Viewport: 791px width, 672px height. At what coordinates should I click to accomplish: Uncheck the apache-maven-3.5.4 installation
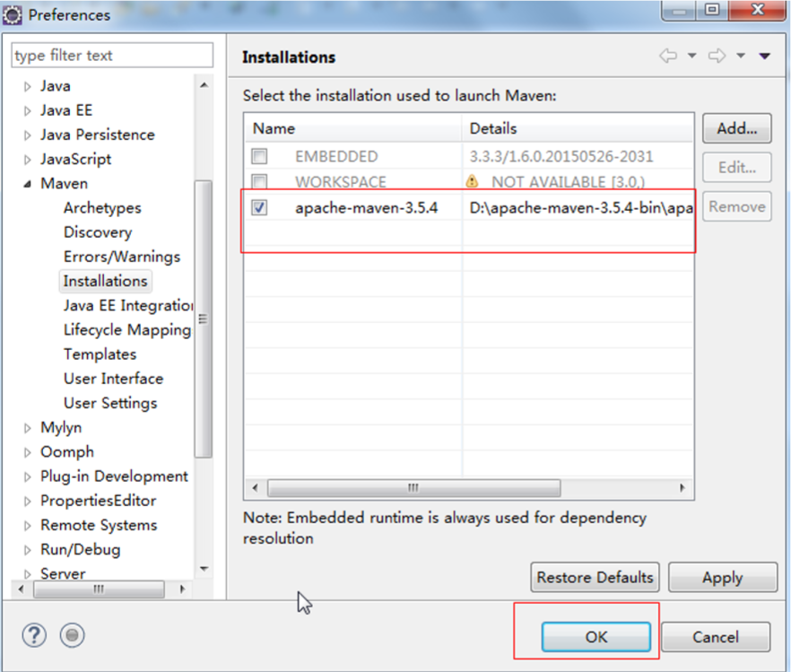(x=259, y=207)
